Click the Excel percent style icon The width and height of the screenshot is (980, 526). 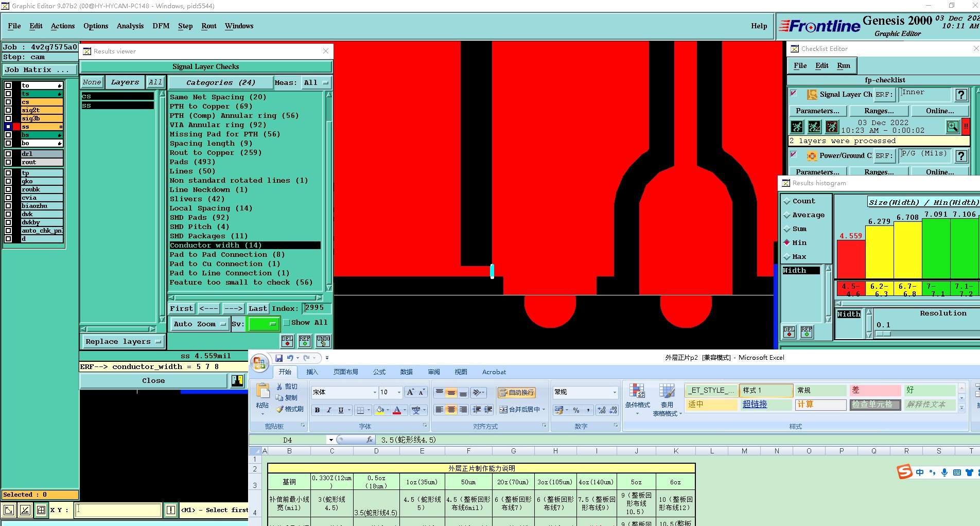pos(576,410)
